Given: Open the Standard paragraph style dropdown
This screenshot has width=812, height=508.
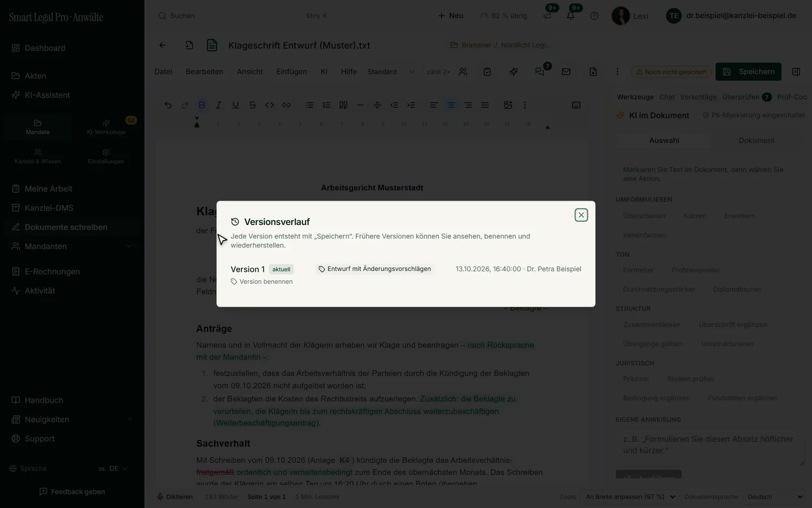Looking at the screenshot, I should [x=391, y=72].
